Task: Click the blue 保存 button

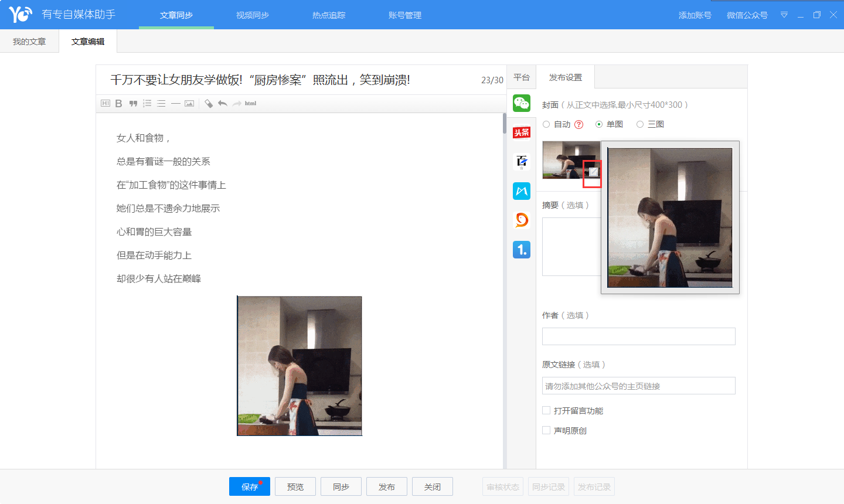Action: tap(249, 486)
